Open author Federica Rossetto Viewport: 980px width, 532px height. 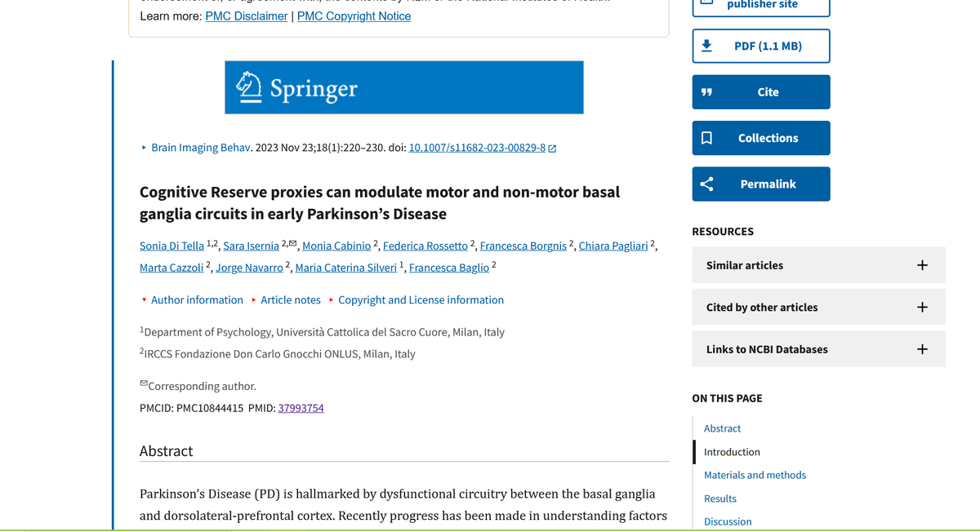click(x=425, y=246)
